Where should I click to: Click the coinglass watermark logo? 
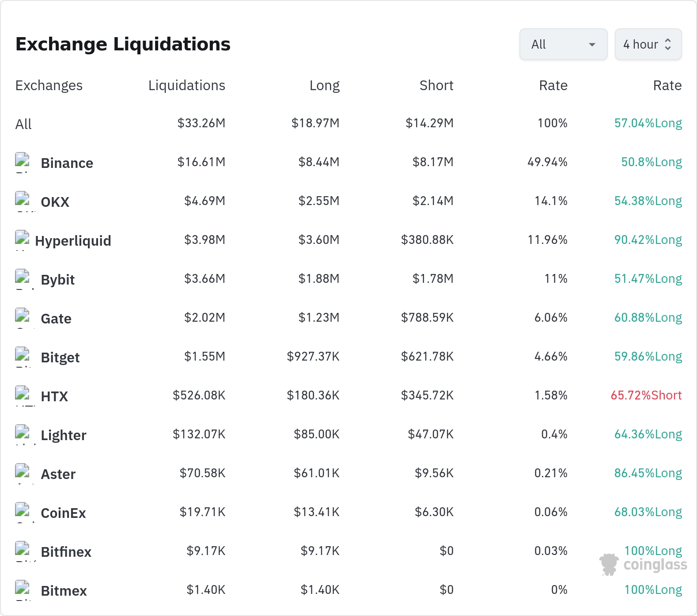click(643, 565)
